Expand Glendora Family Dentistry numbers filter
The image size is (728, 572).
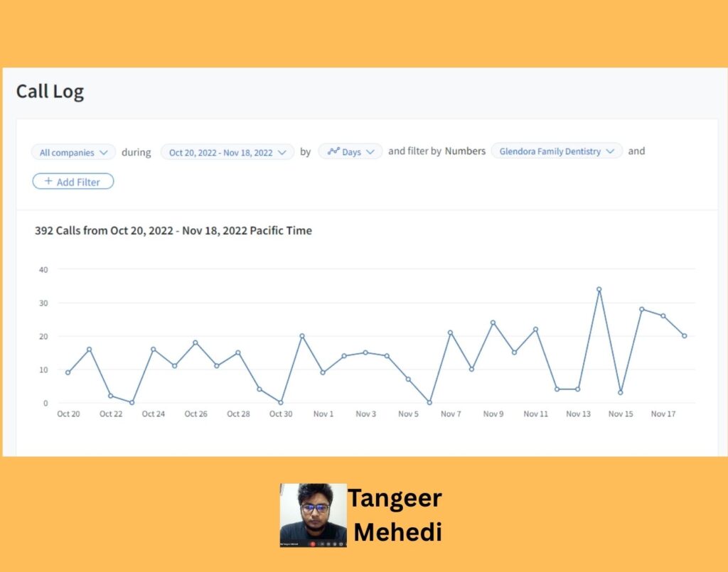557,151
